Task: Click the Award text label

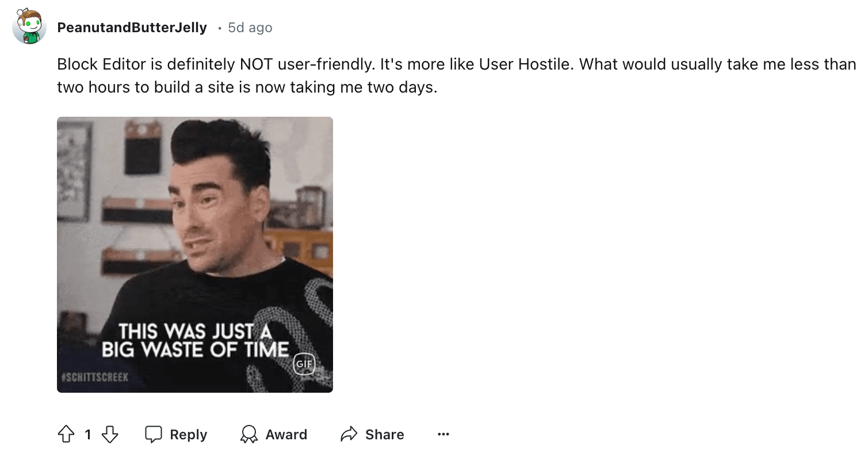Action: tap(286, 434)
